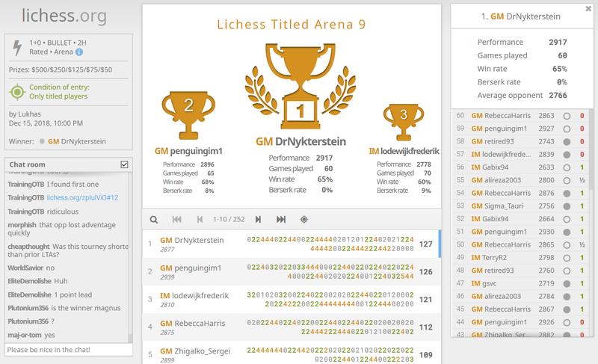Click chat user WorldSavior
The height and width of the screenshot is (364, 598).
(x=25, y=268)
